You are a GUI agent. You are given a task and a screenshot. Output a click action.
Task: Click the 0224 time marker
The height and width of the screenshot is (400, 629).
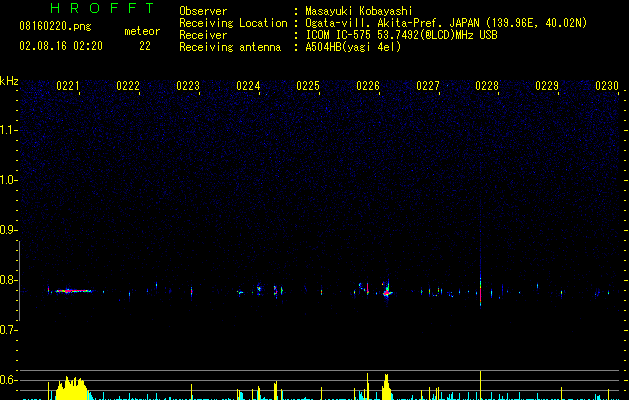point(248,86)
